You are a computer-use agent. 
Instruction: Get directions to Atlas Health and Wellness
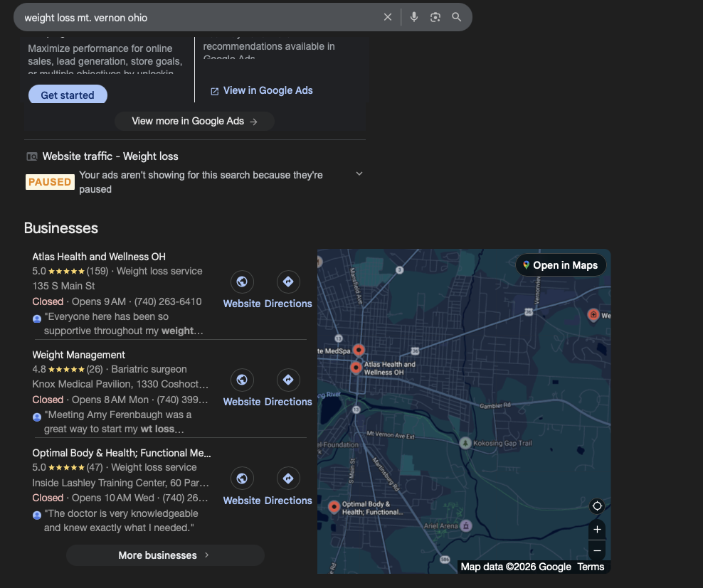tap(288, 282)
